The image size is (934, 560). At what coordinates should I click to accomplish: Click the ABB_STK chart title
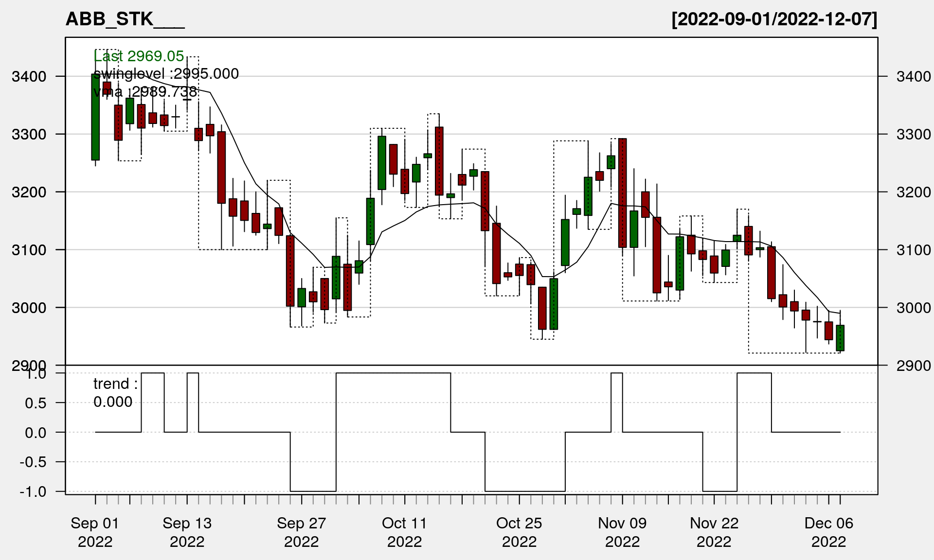[x=125, y=19]
